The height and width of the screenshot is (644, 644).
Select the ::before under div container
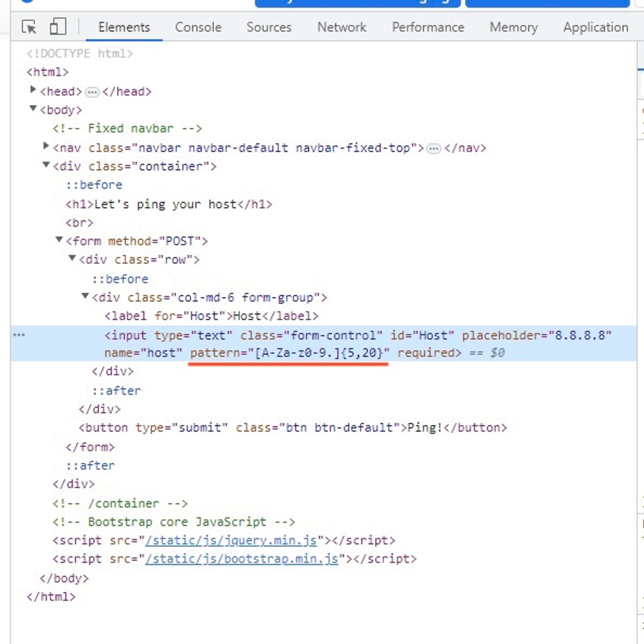tap(94, 185)
